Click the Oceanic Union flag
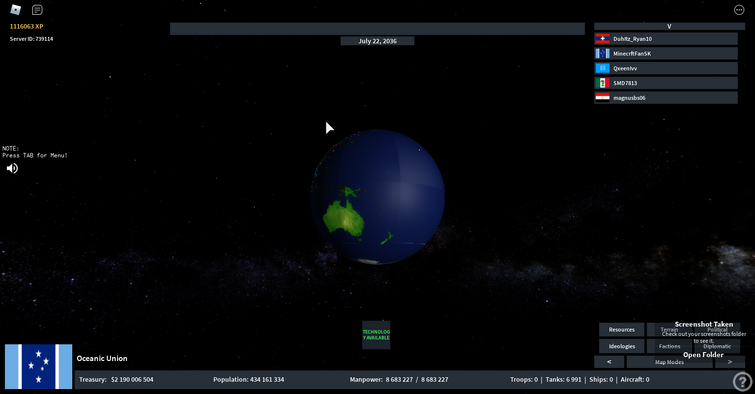 click(x=39, y=366)
